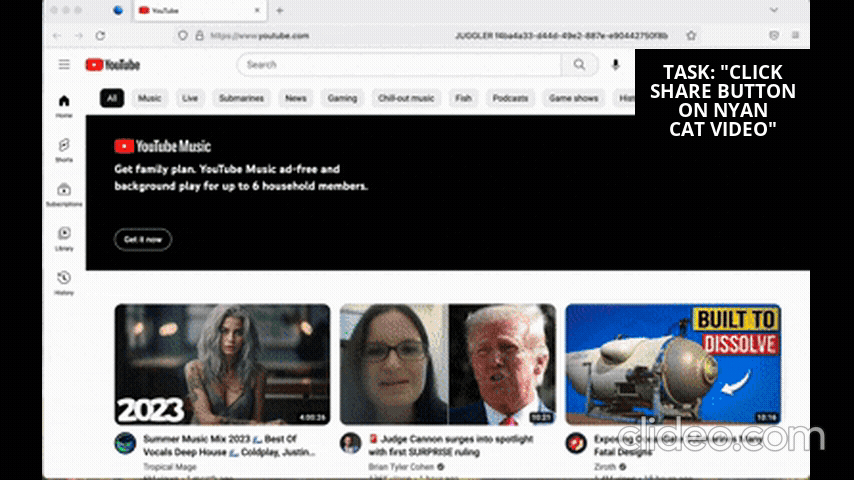
Task: Click the magnifier search button
Action: (580, 65)
